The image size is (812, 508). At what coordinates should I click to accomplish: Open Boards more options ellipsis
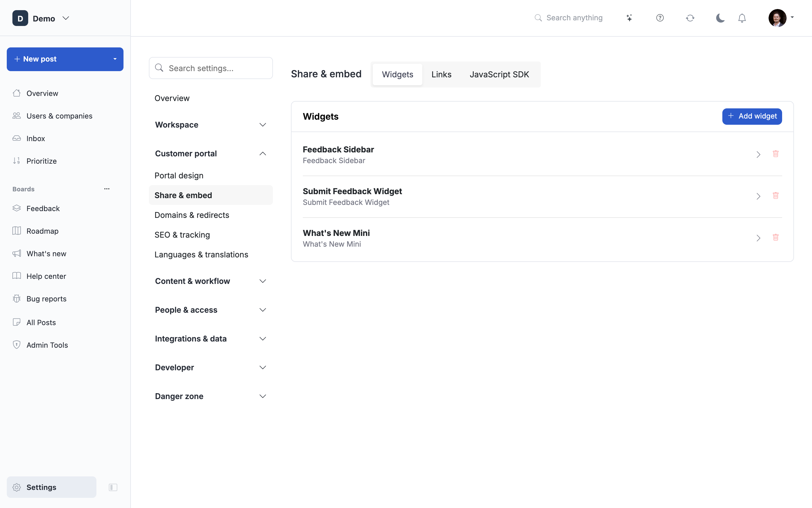107,189
